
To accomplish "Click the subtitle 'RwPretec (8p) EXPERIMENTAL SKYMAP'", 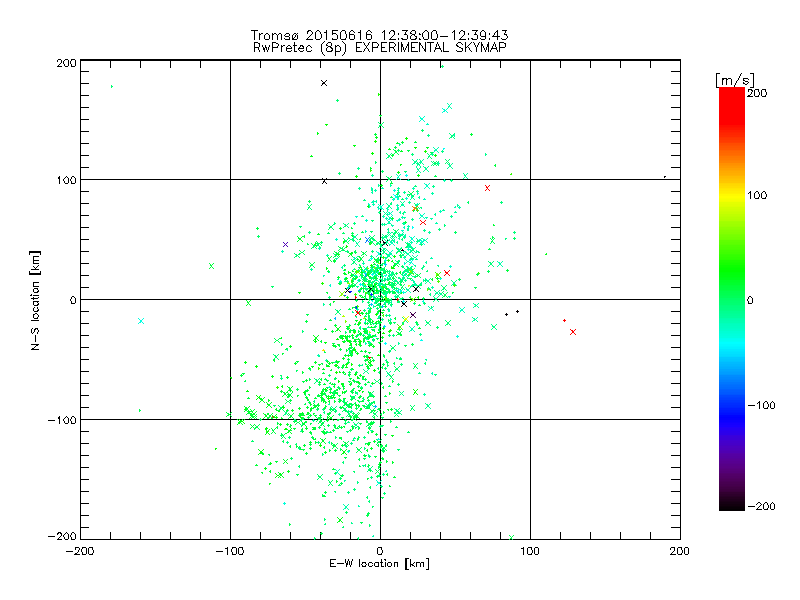I will click(380, 48).
